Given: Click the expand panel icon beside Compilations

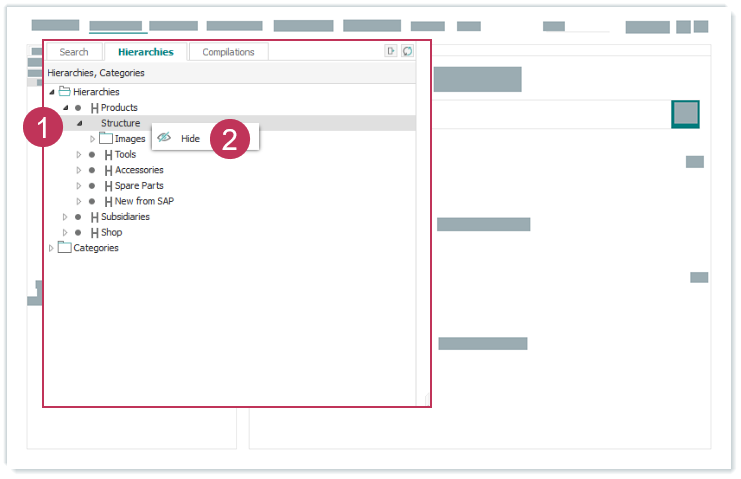Looking at the screenshot, I should point(391,51).
